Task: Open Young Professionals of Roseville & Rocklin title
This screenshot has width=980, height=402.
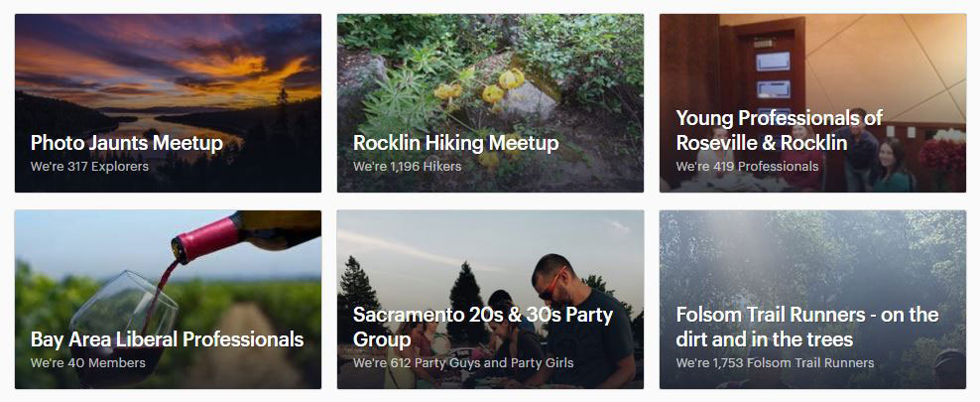Action: [779, 130]
